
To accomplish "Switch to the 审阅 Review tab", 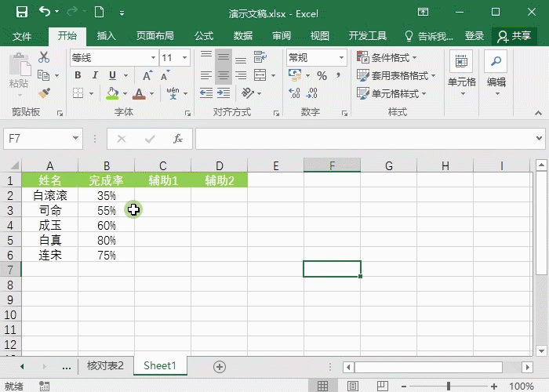I will click(282, 36).
